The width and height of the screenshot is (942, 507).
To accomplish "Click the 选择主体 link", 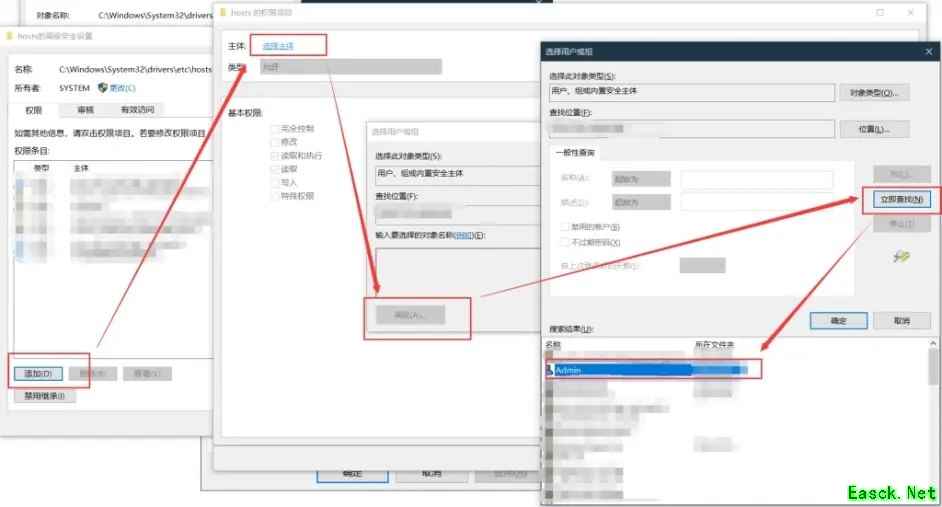I will (278, 46).
